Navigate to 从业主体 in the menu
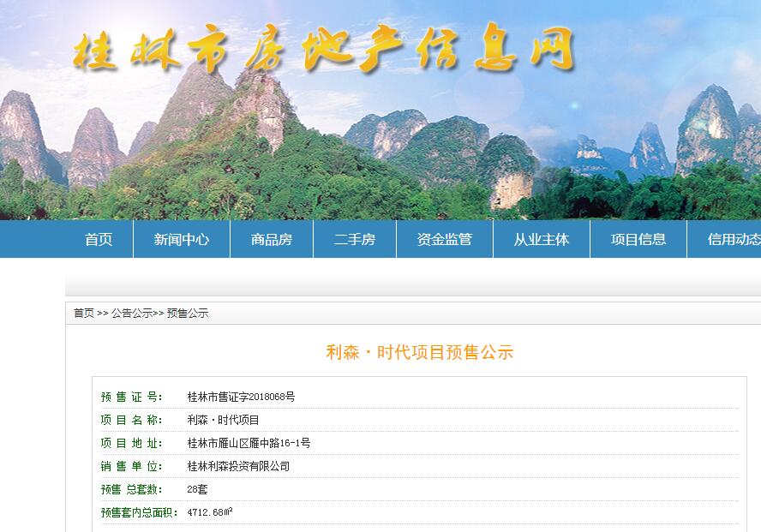The height and width of the screenshot is (532, 761). [542, 240]
